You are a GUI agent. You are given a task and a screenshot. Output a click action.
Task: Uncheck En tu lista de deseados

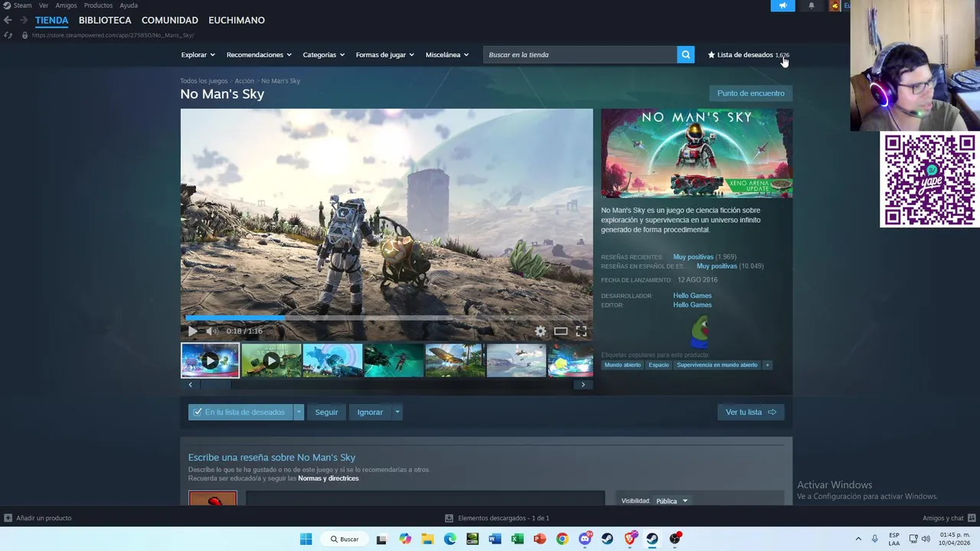(x=240, y=412)
